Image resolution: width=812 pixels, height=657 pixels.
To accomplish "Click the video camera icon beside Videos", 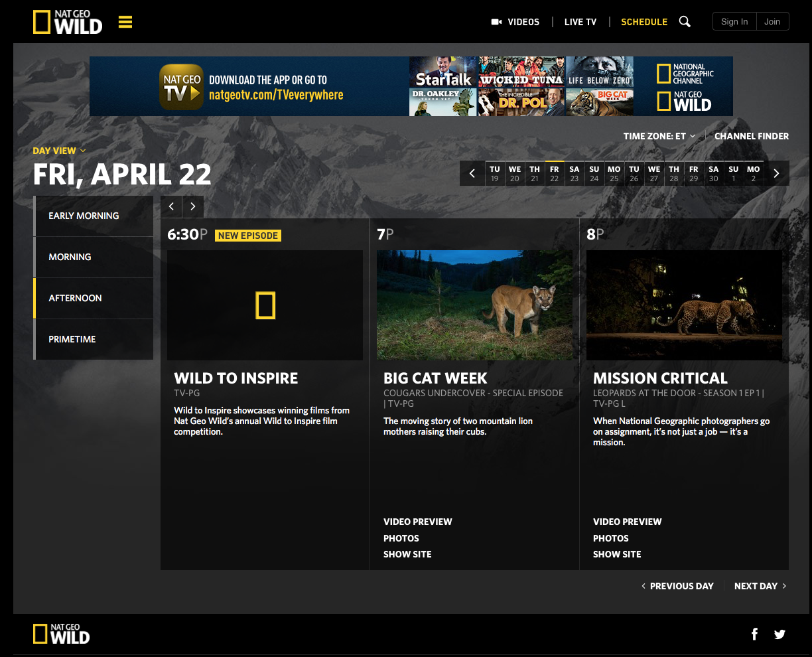I will tap(496, 22).
